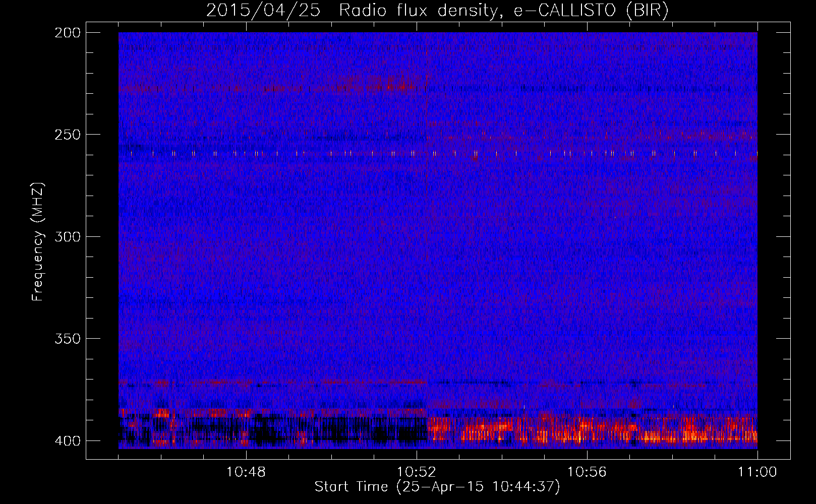Click the 10:48 time tick label
816x504 pixels.
pyautogui.click(x=246, y=472)
